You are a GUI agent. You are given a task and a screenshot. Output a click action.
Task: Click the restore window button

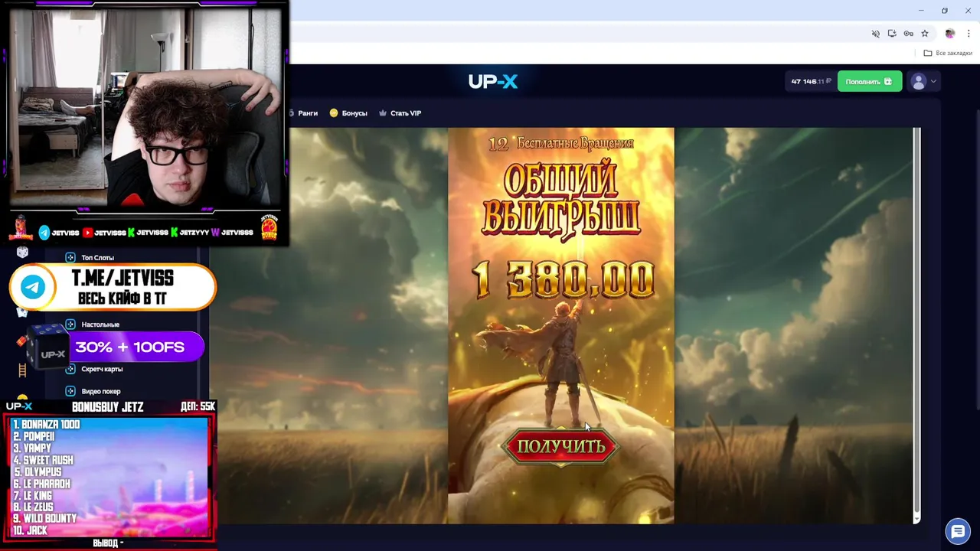945,11
